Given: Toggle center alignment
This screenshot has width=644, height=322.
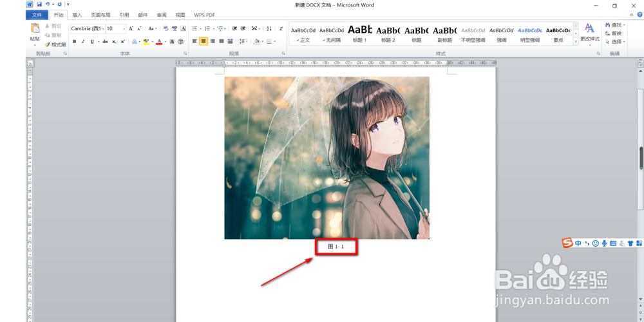Looking at the screenshot, I should [204, 41].
